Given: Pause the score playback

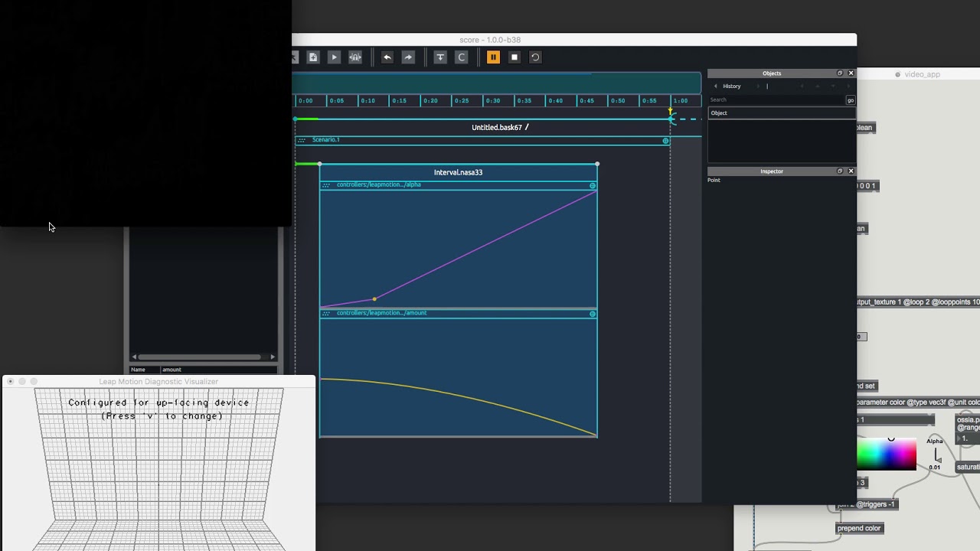Looking at the screenshot, I should (493, 57).
